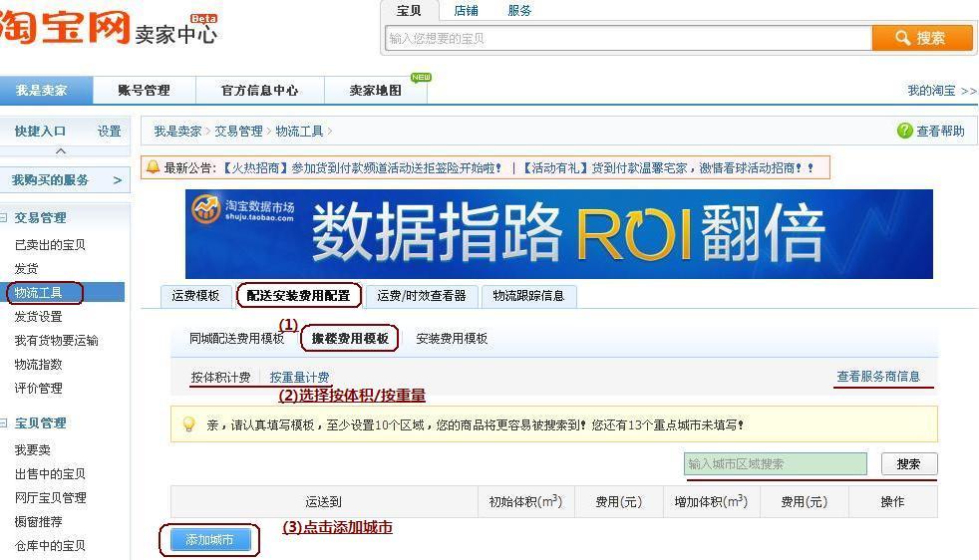Open 仓库中的宝贝 in sidebar
This screenshot has width=979, height=560.
click(x=50, y=545)
